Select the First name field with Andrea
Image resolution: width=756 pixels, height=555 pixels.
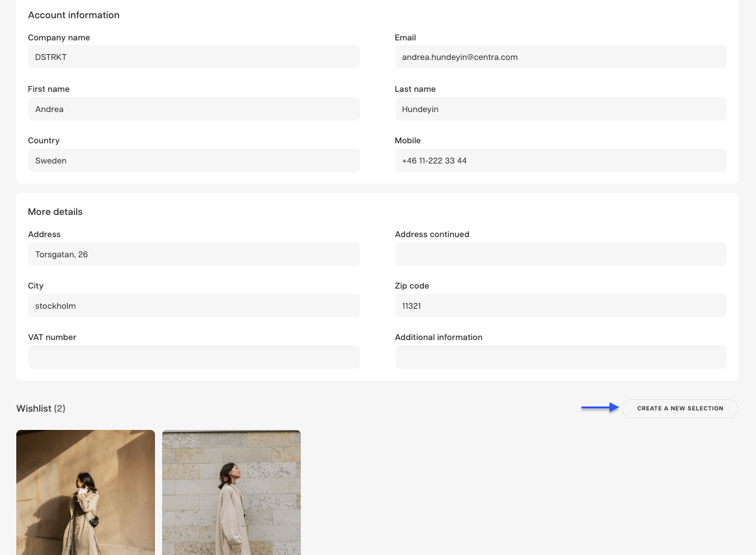point(193,109)
